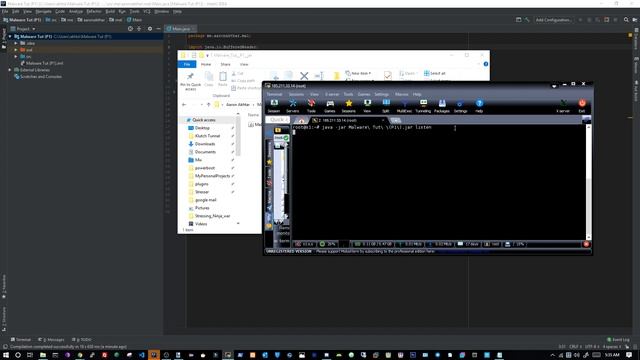Open Windows Start menu

(6, 355)
